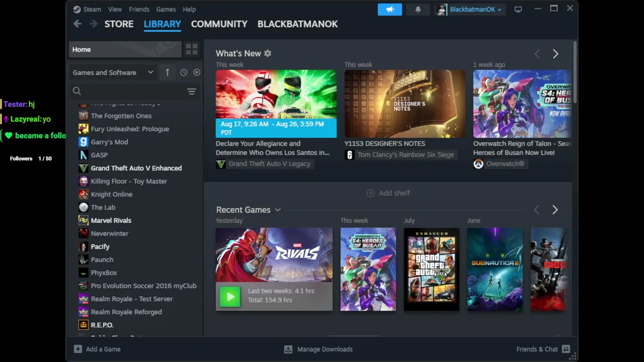Viewport: 644px width, 362px height.
Task: Click the Garry's Mod game icon
Action: pyautogui.click(x=84, y=142)
